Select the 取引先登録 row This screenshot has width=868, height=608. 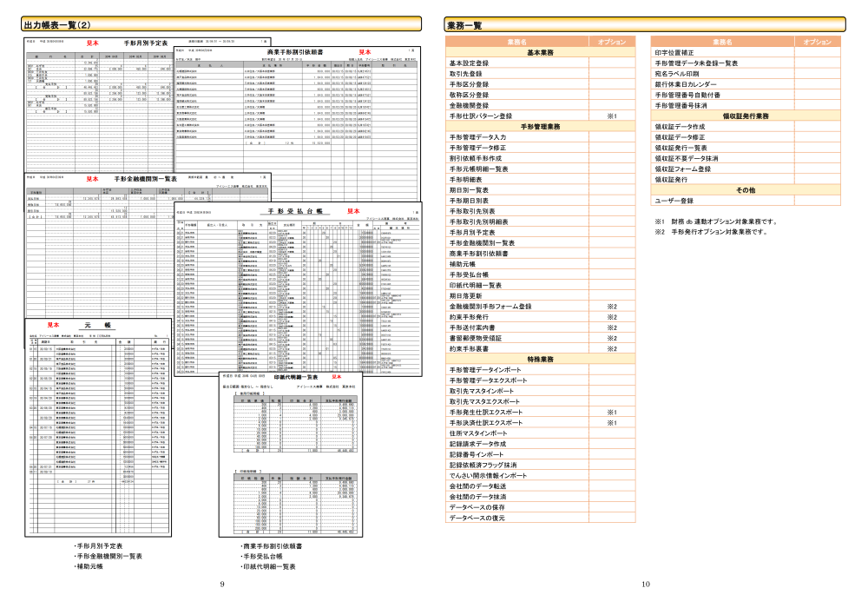[540, 74]
